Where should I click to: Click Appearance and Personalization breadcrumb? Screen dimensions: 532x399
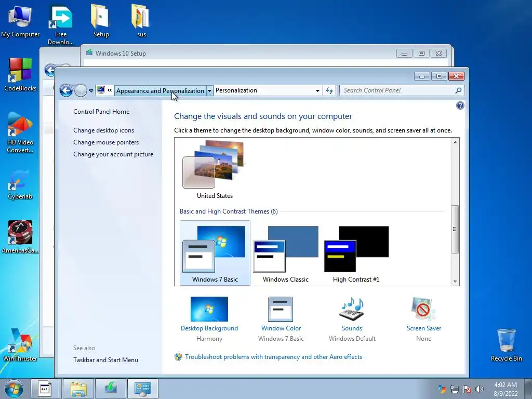[x=160, y=90]
